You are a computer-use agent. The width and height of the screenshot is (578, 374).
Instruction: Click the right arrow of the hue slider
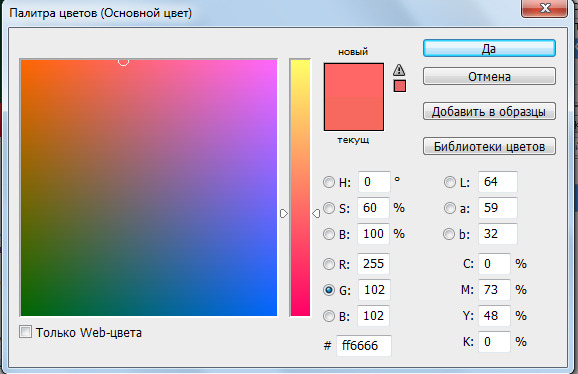tap(316, 213)
